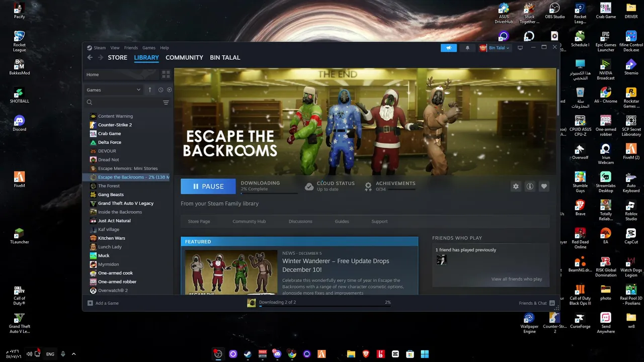Image resolution: width=644 pixels, height=362 pixels.
Task: Switch to COMMUNITY tab
Action: point(184,57)
